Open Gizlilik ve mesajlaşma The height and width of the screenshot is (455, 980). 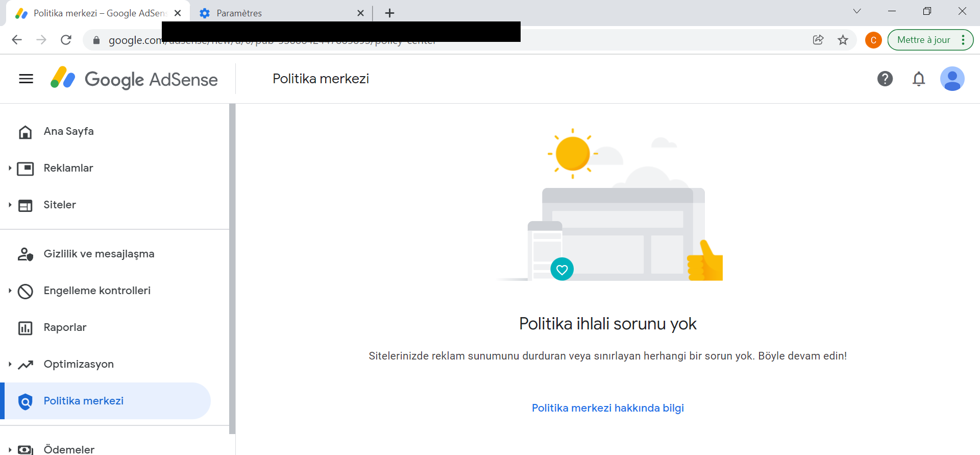tap(99, 254)
